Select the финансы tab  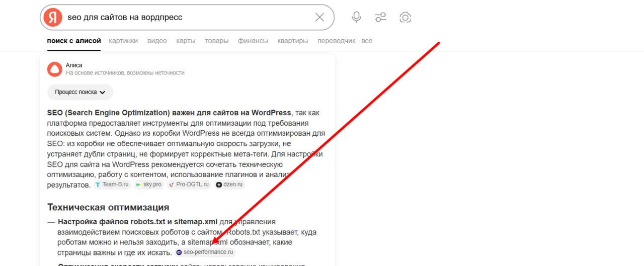pyautogui.click(x=253, y=41)
